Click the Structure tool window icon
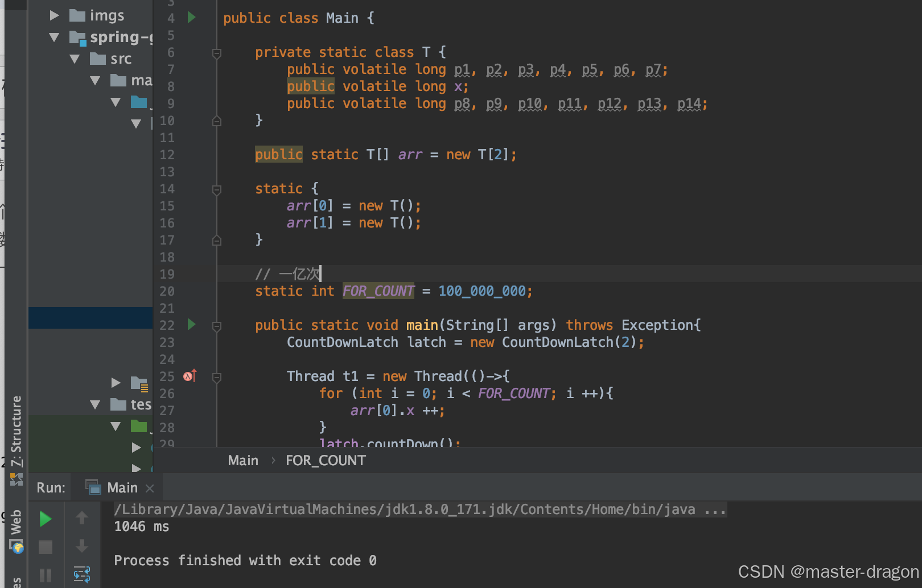The width and height of the screenshot is (922, 588). [x=17, y=479]
